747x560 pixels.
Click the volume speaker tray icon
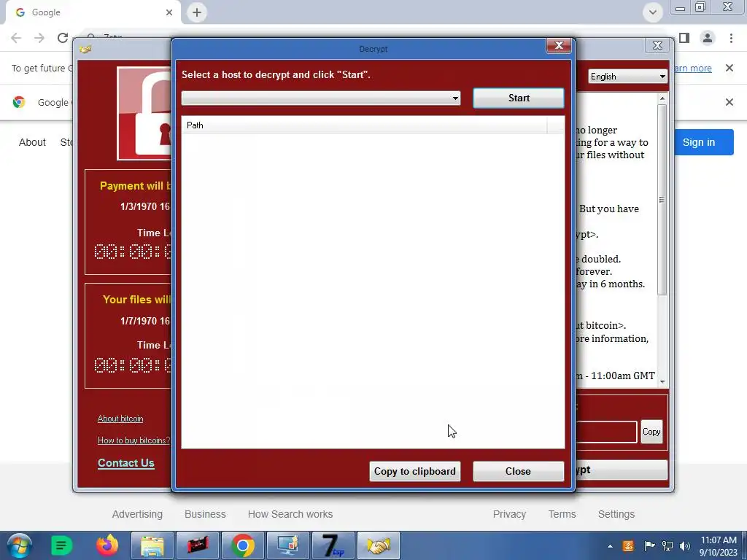684,546
